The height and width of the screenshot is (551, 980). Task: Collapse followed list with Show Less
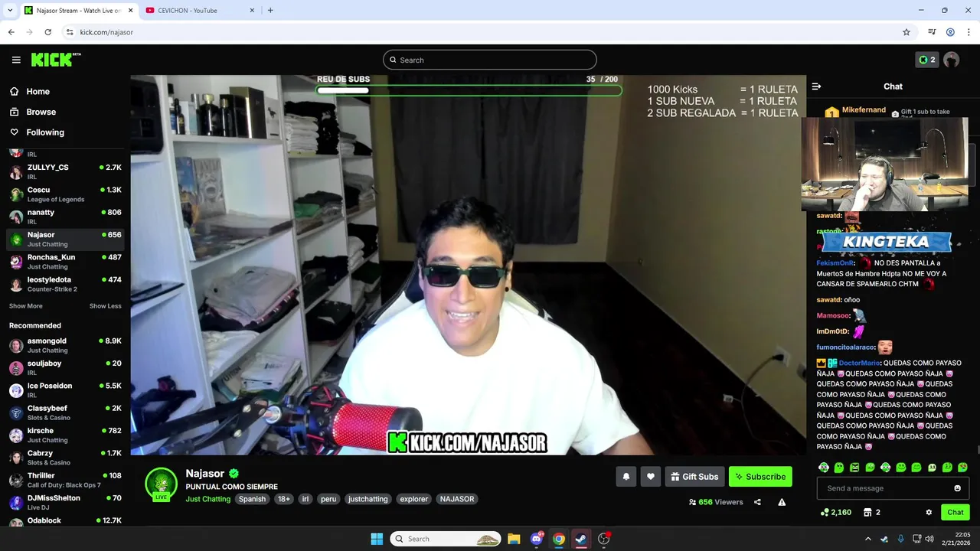106,306
